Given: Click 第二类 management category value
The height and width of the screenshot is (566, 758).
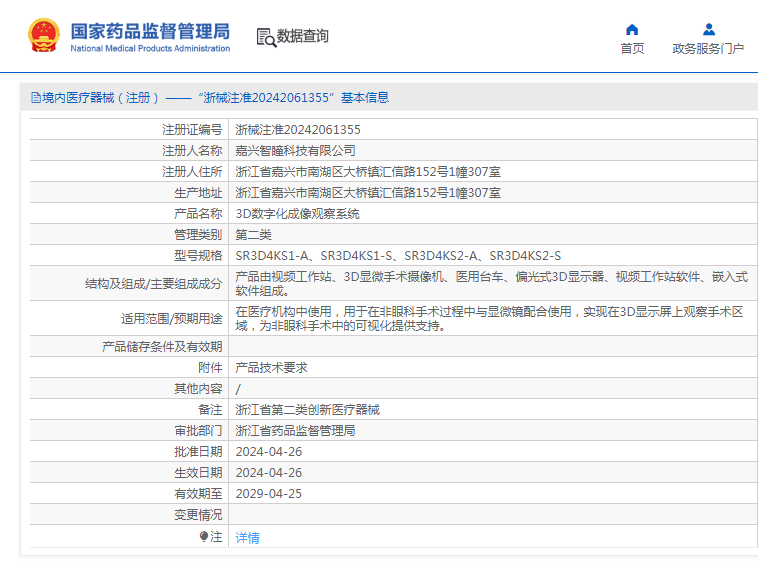Looking at the screenshot, I should (x=253, y=235).
